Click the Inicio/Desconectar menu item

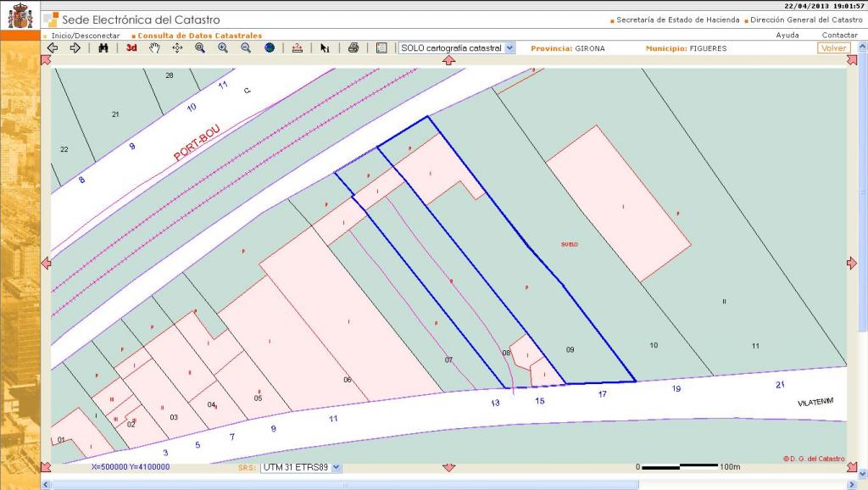85,36
